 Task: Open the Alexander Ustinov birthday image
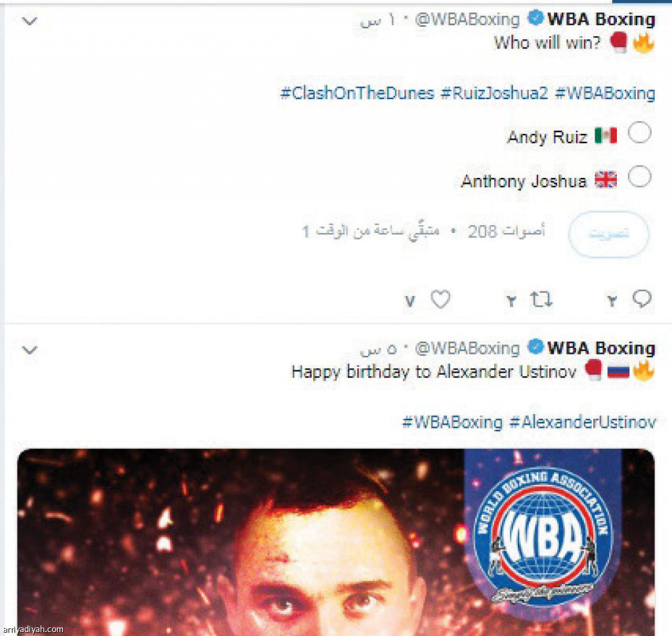[x=336, y=542]
